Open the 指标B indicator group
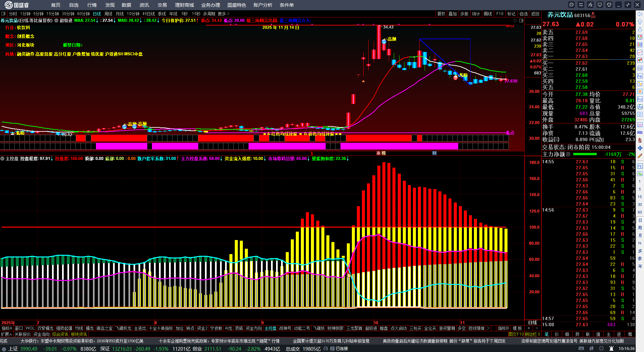 click(503, 328)
